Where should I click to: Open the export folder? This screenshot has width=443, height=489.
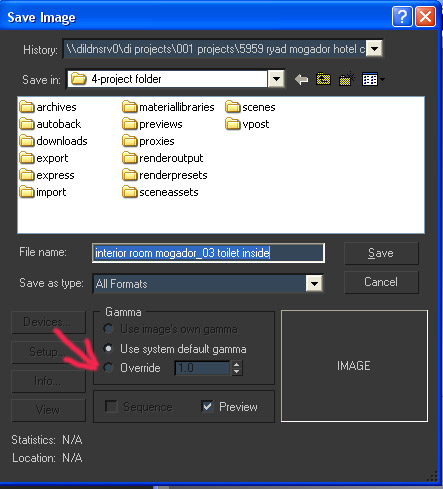44,158
